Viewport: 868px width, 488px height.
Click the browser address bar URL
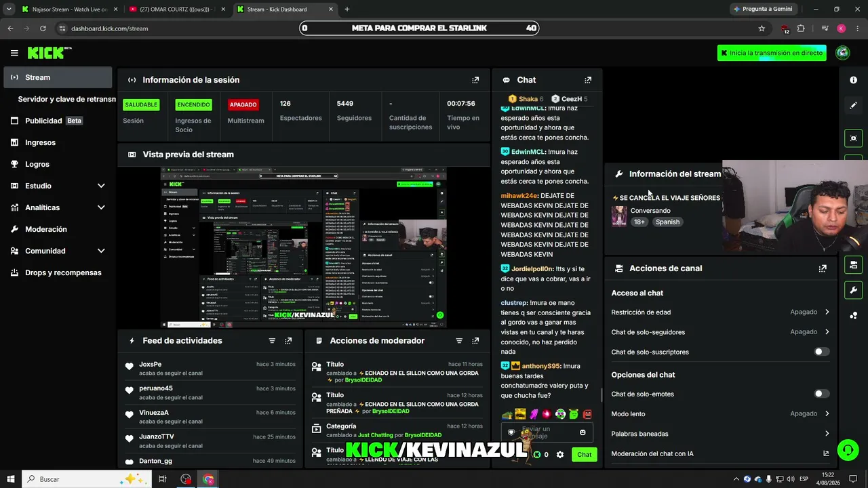click(109, 28)
